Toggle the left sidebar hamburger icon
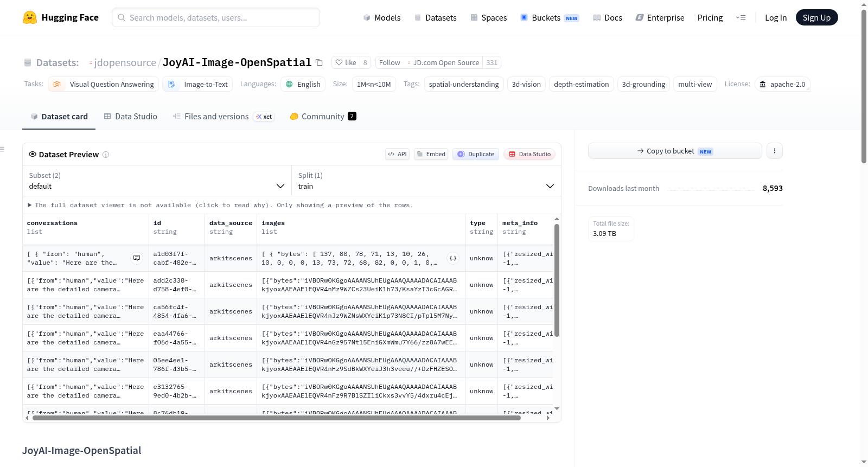868x467 pixels. (x=2, y=149)
